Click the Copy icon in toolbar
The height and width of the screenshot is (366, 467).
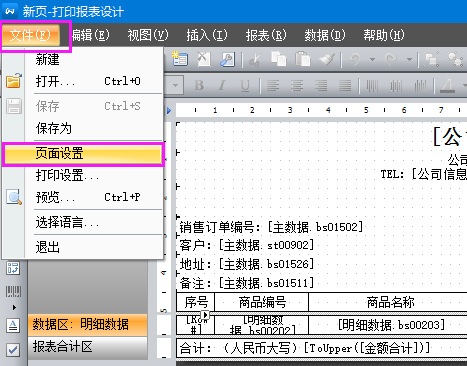click(x=279, y=59)
